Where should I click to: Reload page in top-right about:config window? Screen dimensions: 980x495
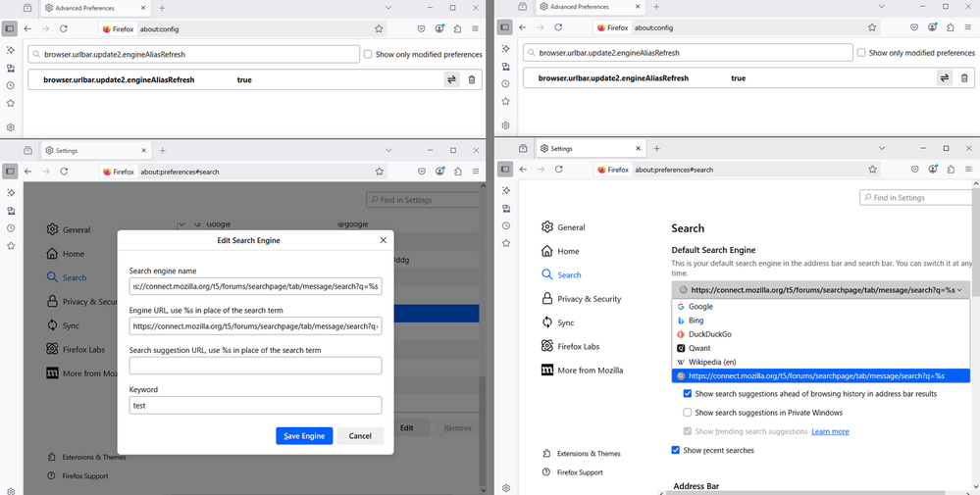pyautogui.click(x=558, y=27)
